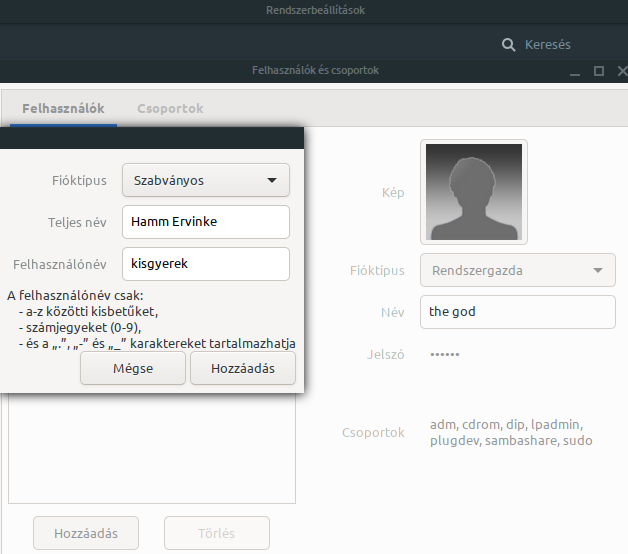Click the Név field showing the god

coord(518,312)
